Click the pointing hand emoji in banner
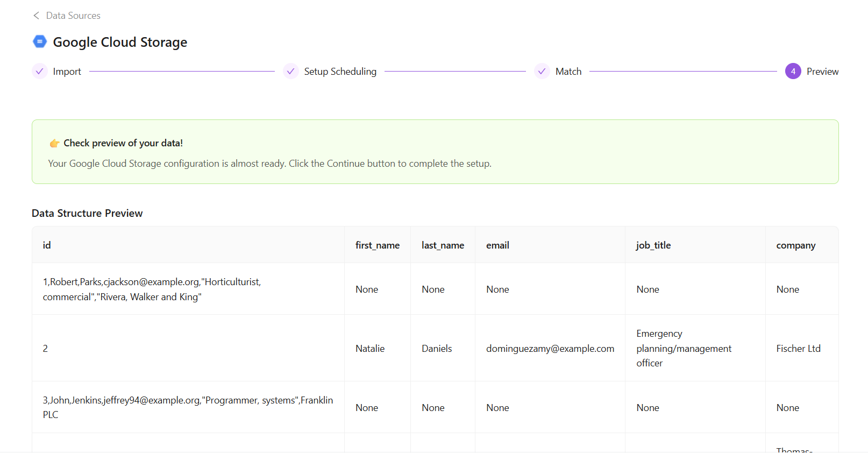 (x=54, y=143)
